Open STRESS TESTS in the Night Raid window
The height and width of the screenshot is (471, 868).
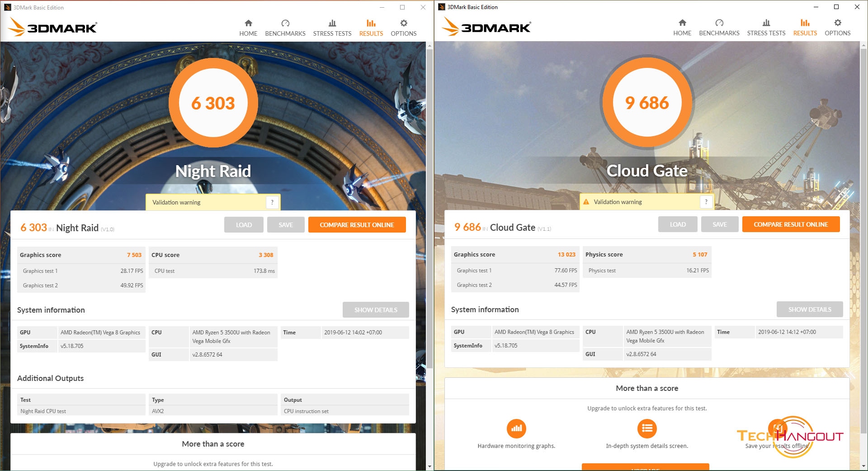pyautogui.click(x=332, y=28)
